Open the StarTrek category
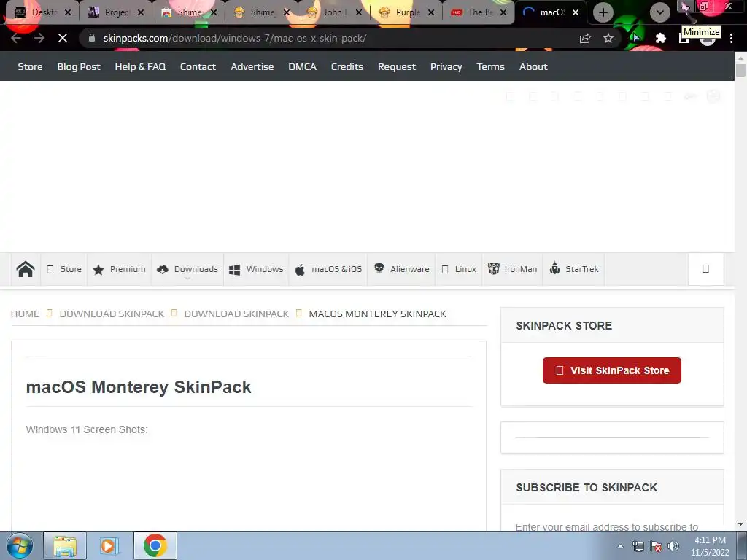The height and width of the screenshot is (560, 747). pos(573,269)
